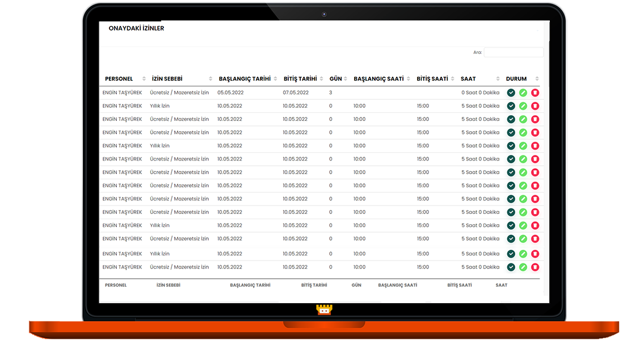Select the footer GÜN label
The height and width of the screenshot is (340, 644).
(356, 285)
